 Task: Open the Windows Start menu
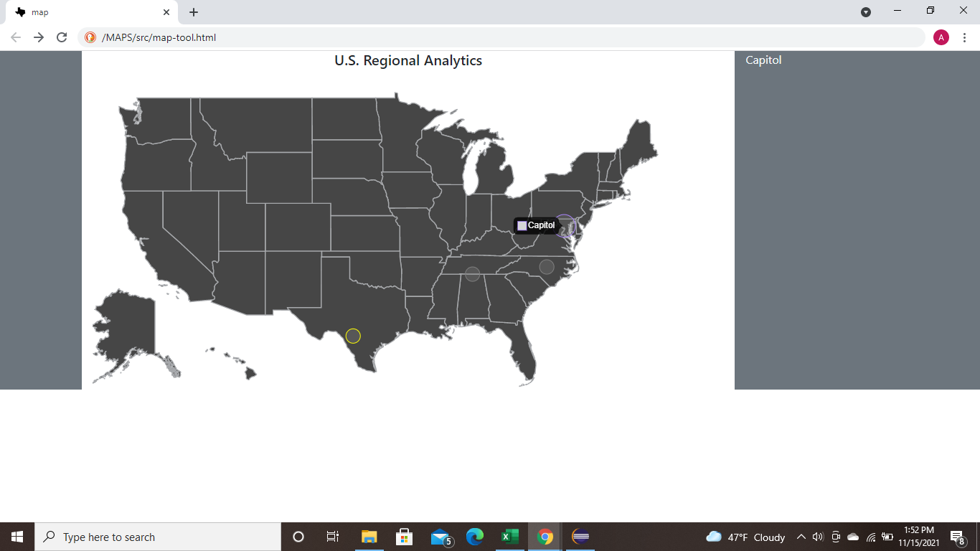pos(17,537)
